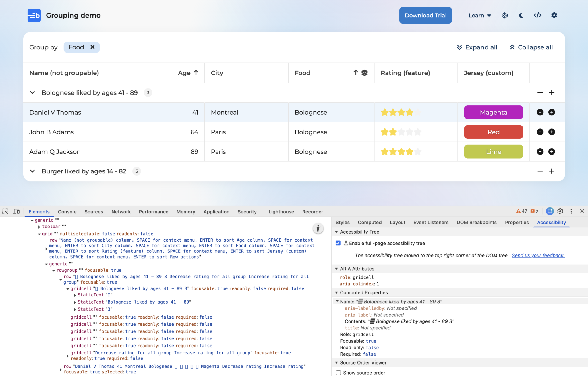Viewport: 588px width, 376px height.
Task: Toggle dark mode with the moon icon
Action: (x=521, y=15)
